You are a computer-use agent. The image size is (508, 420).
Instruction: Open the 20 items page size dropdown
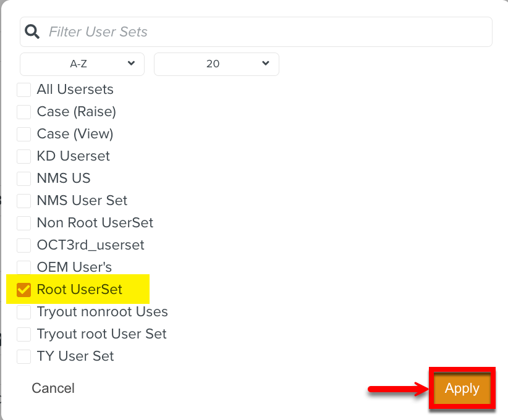(216, 64)
